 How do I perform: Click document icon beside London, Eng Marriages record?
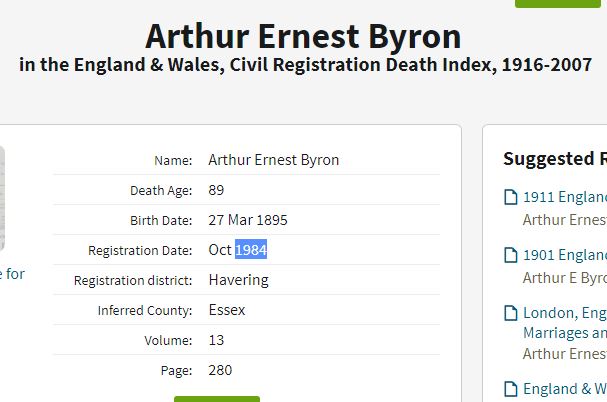coord(511,313)
